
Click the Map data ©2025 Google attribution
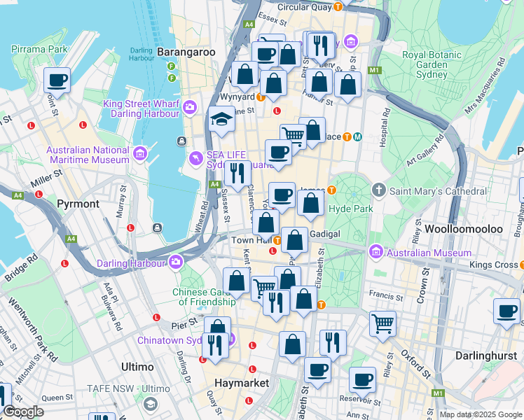click(481, 414)
